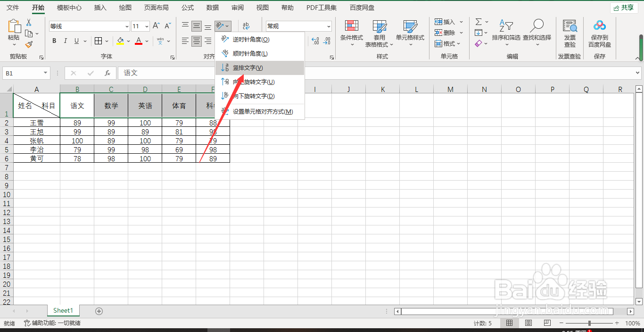Choose 向下旋转文字 menu option
The image size is (644, 332).
(x=260, y=96)
